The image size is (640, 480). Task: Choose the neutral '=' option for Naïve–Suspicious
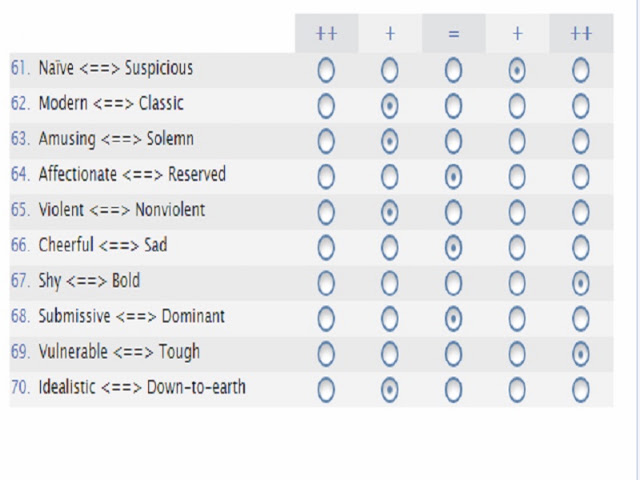(453, 70)
